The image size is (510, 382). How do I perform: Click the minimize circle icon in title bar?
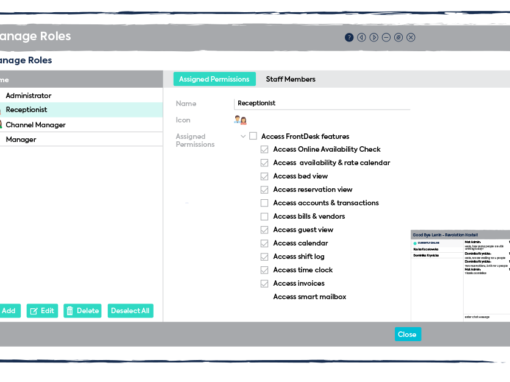pyautogui.click(x=386, y=37)
